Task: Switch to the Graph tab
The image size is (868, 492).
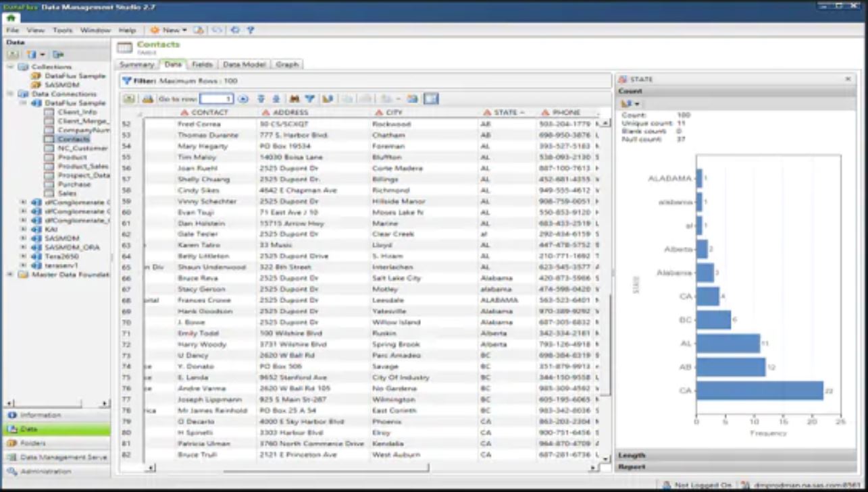Action: pyautogui.click(x=287, y=65)
